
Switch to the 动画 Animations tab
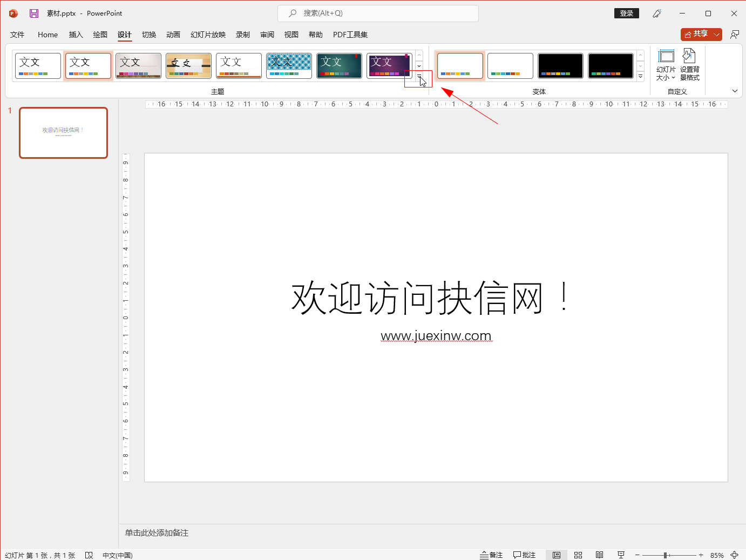click(x=173, y=35)
